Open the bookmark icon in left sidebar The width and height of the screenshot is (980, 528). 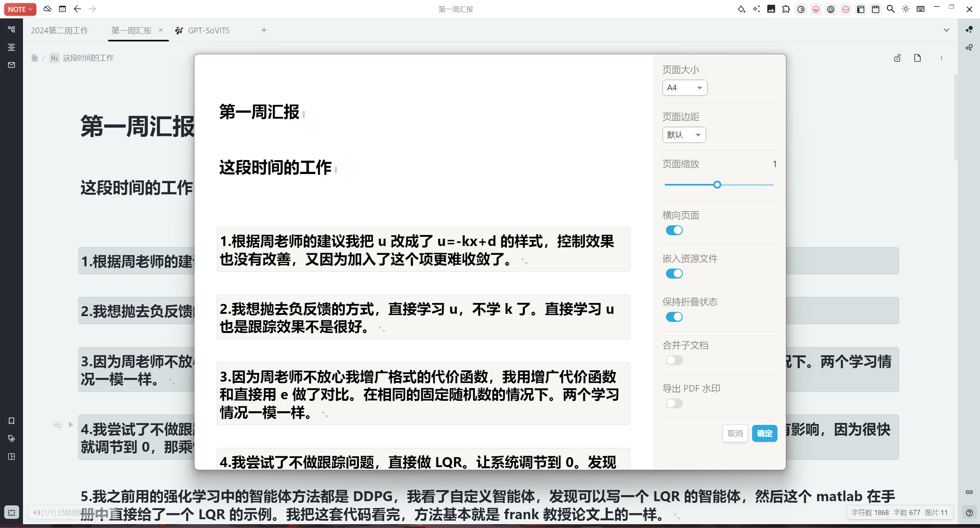(x=11, y=421)
